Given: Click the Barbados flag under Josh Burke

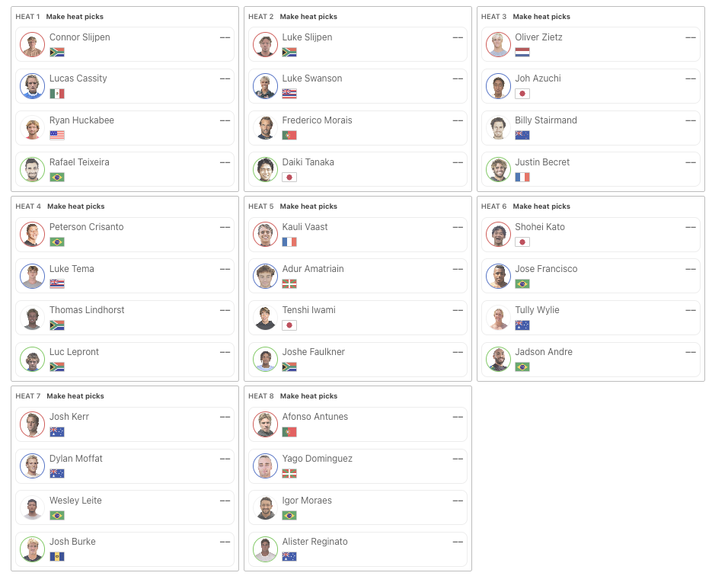Looking at the screenshot, I should [x=57, y=556].
